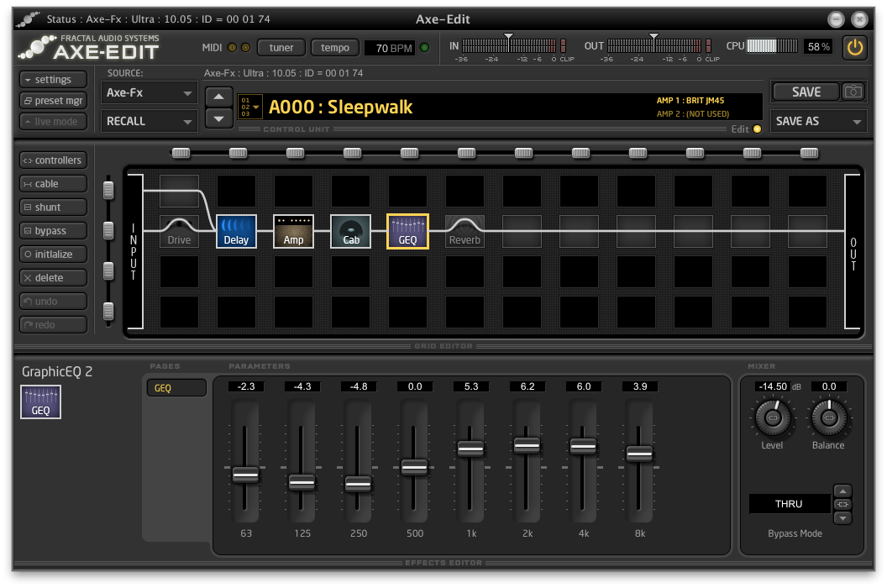Screen dimensions: 887x588
Task: Toggle the orange power button
Action: click(855, 47)
